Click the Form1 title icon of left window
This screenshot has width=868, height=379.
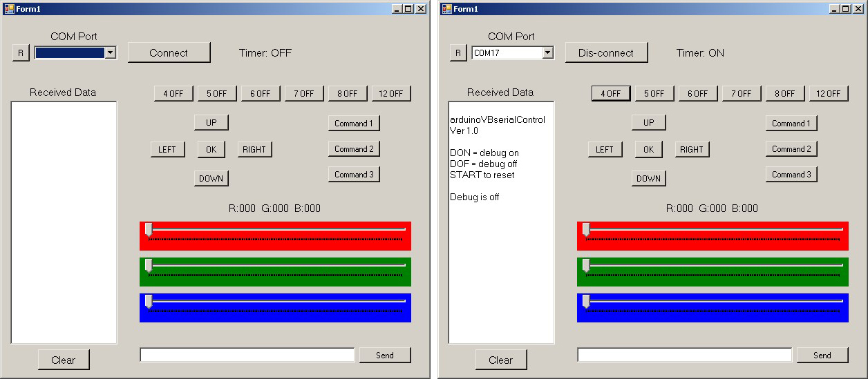point(10,9)
